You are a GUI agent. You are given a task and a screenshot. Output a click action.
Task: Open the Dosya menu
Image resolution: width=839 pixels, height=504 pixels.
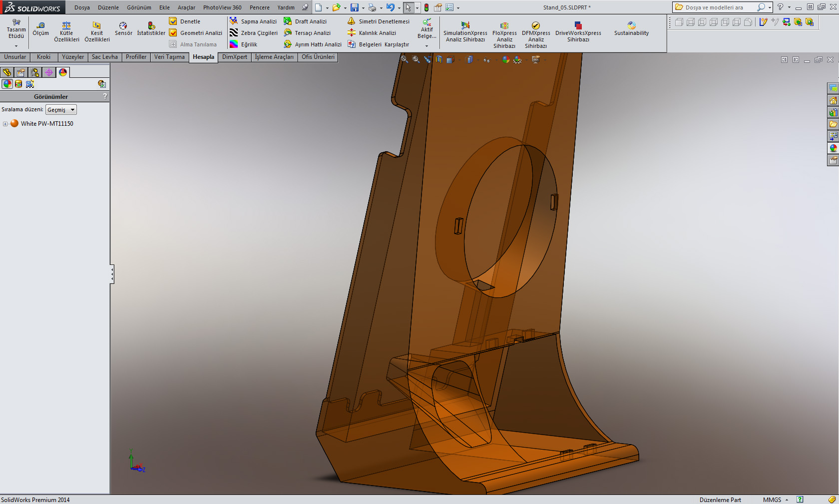82,7
